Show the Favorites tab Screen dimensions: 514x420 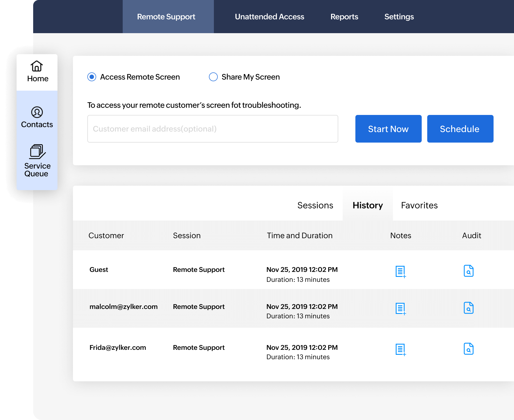click(x=419, y=205)
